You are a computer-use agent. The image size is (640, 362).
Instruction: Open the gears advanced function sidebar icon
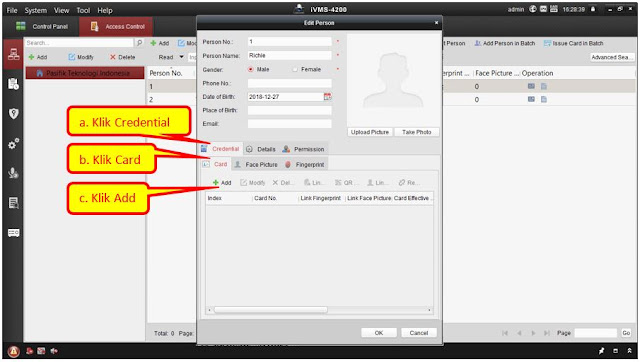point(13,144)
